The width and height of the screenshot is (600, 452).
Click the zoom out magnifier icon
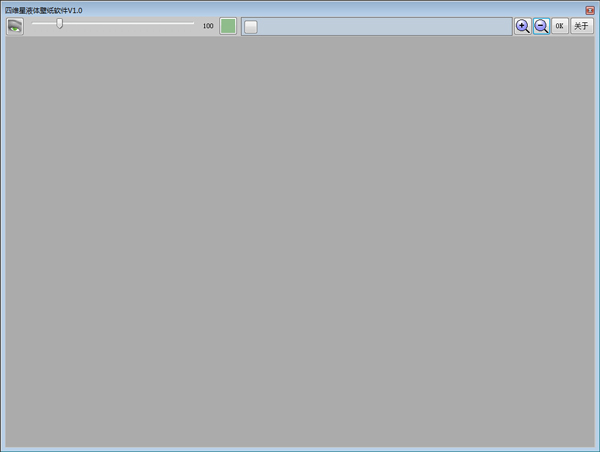tap(541, 26)
